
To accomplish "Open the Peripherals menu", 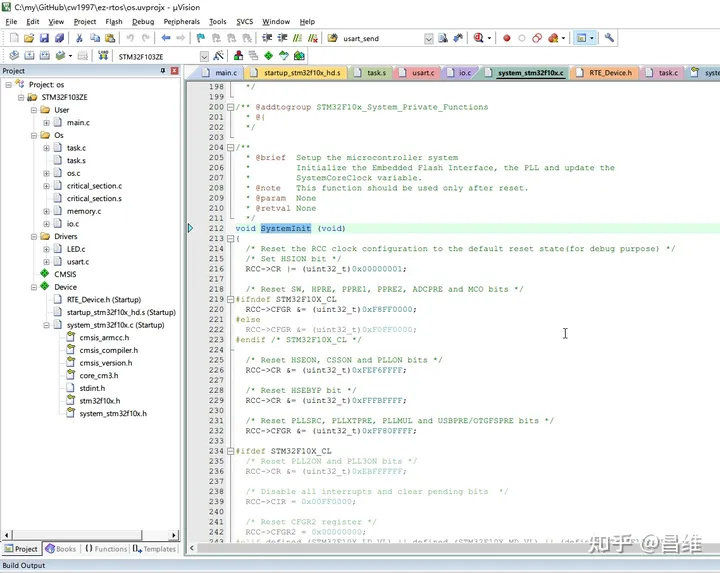I will point(182,22).
